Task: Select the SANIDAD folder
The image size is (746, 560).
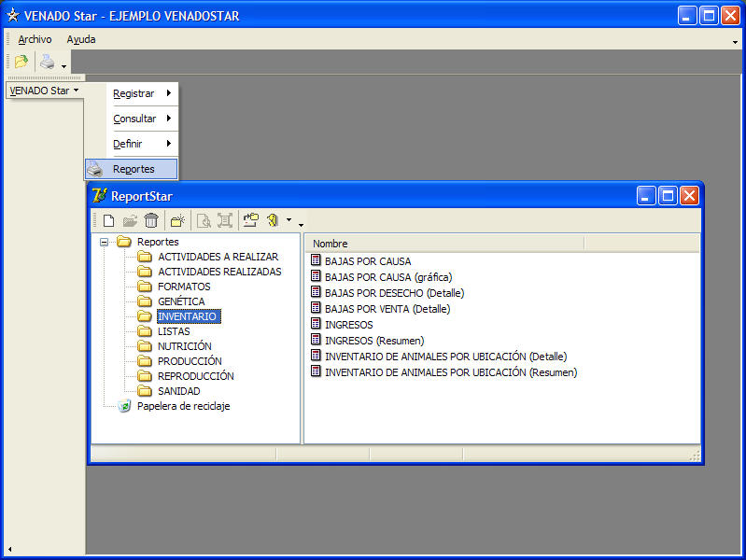Action: pyautogui.click(x=179, y=391)
